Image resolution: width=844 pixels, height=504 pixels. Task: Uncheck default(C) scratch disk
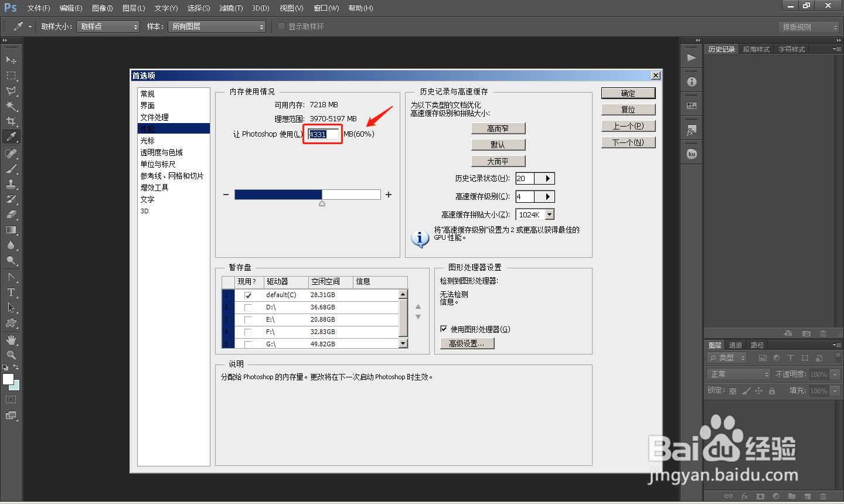pyautogui.click(x=248, y=295)
